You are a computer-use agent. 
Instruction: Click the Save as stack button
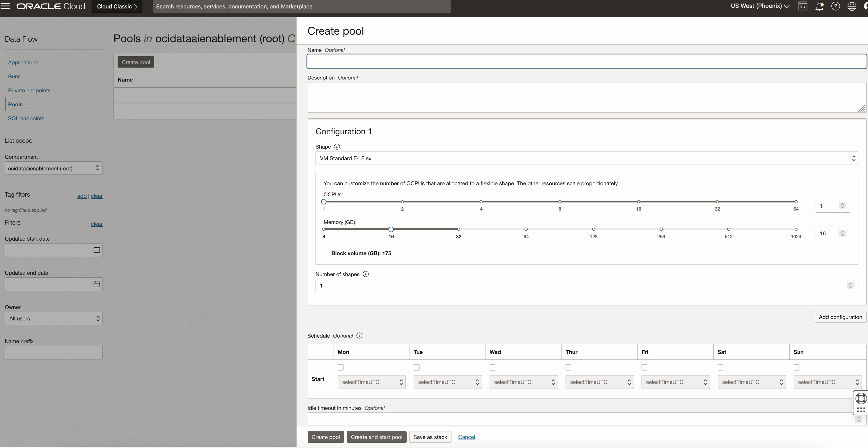click(430, 437)
